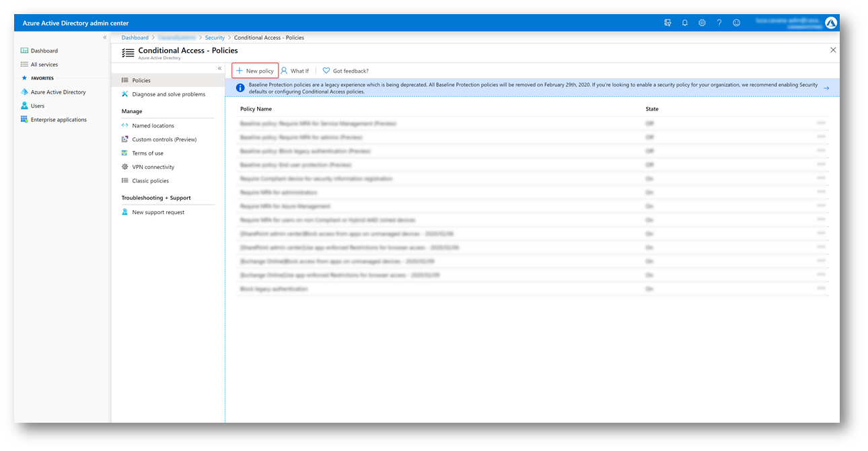Go to Dashboard breadcrumb

pos(135,38)
